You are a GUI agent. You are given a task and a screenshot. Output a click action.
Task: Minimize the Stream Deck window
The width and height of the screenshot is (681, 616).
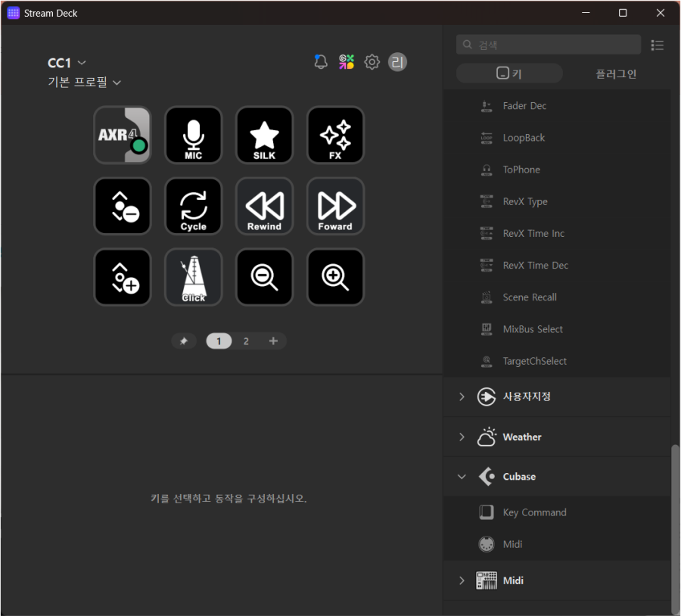586,13
